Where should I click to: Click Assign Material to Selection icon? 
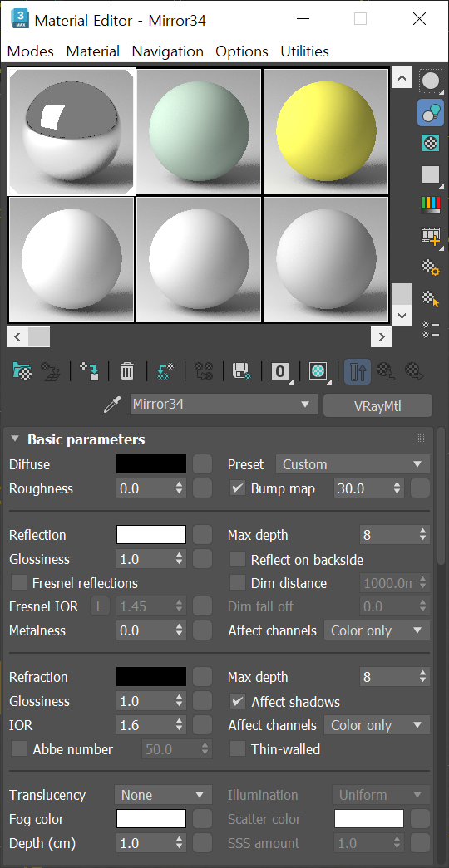89,371
